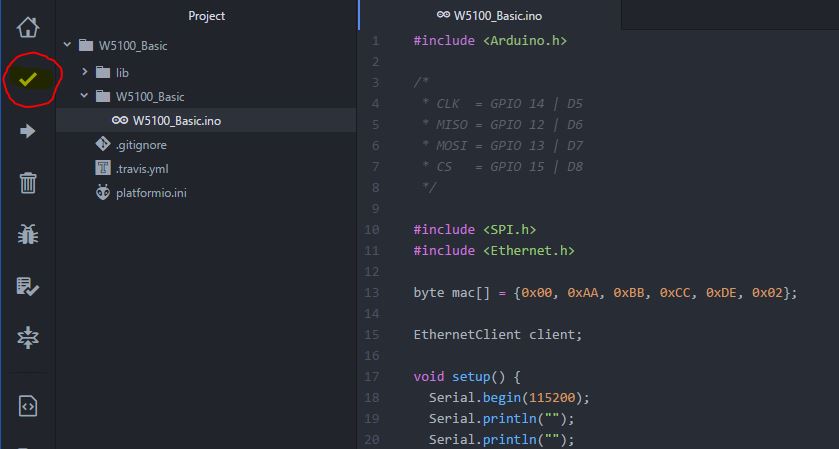Select W5100_Basic.ino in the project tree
The width and height of the screenshot is (839, 449).
click(176, 120)
